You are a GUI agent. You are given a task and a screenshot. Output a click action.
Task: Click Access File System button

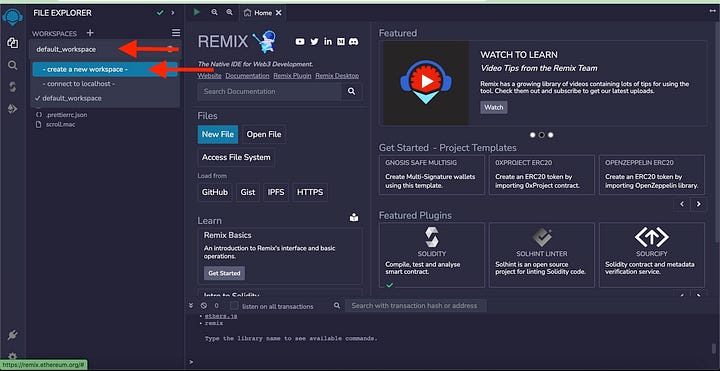(236, 157)
